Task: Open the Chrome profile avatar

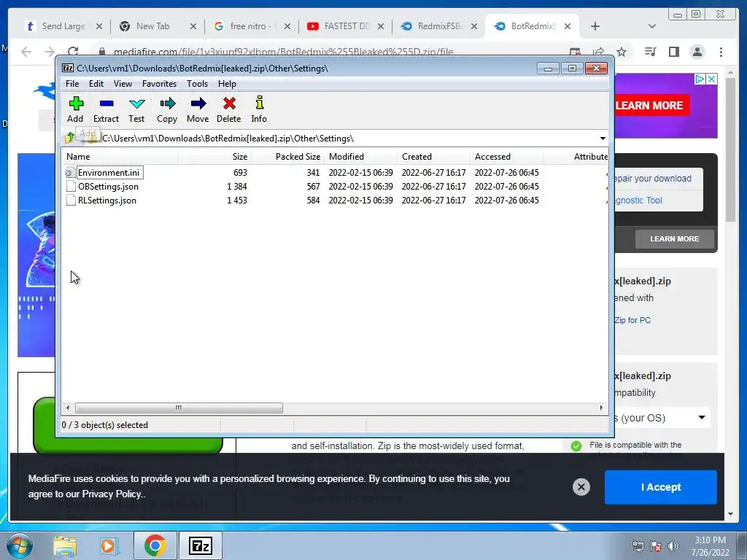Action: point(697,52)
